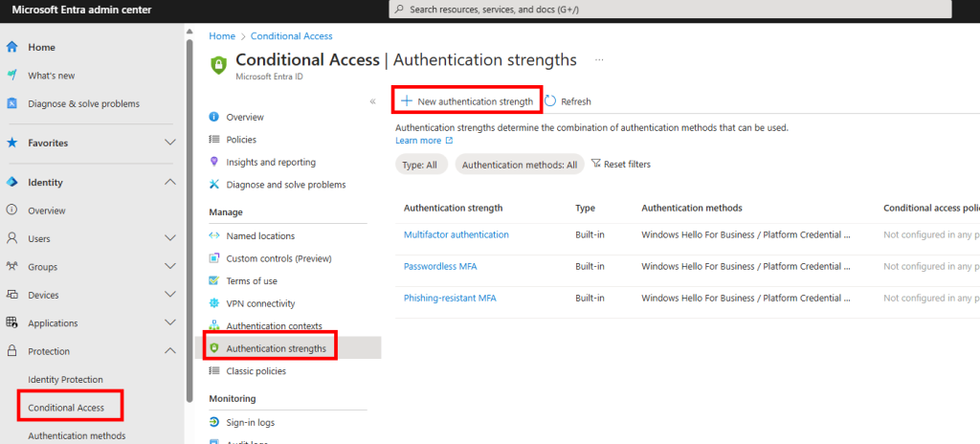Click the Conditional Access shield icon beside the title
Screen dimensions: 980x444
(x=218, y=64)
